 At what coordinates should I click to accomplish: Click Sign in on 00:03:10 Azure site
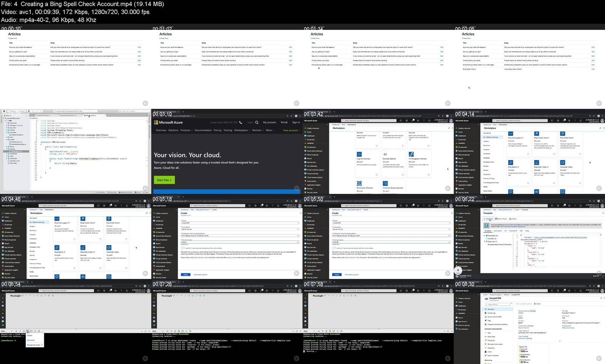coord(296,122)
